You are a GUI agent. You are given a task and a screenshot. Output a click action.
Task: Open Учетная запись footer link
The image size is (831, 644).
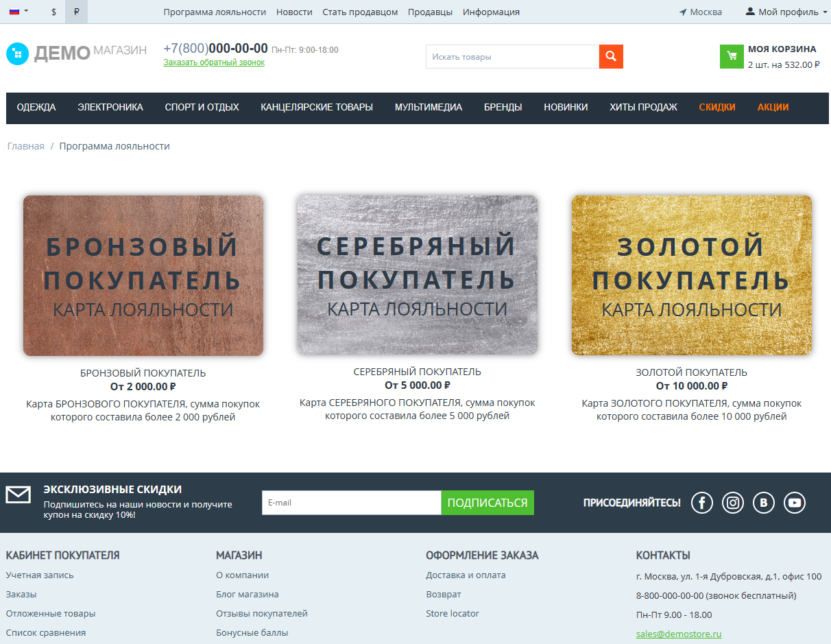(40, 575)
